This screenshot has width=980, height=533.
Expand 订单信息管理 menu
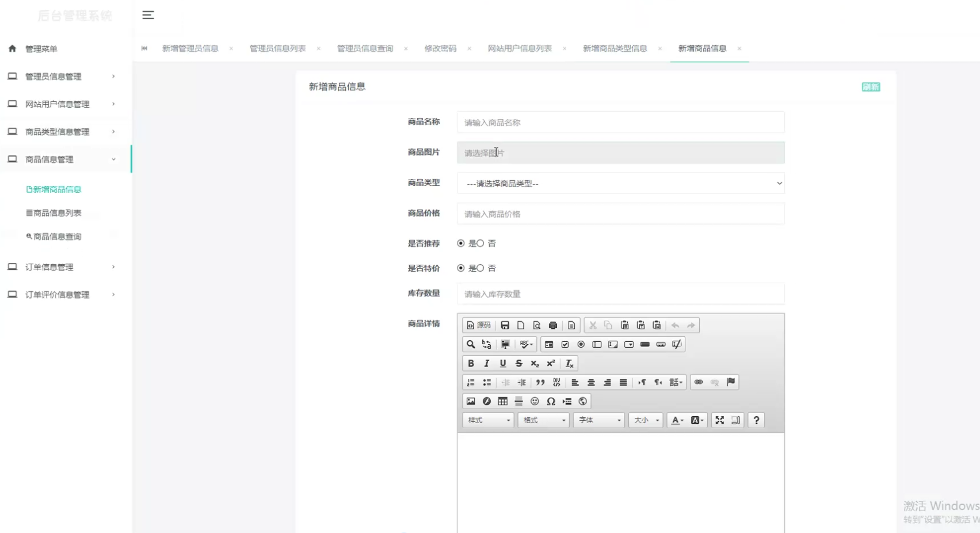[66, 267]
